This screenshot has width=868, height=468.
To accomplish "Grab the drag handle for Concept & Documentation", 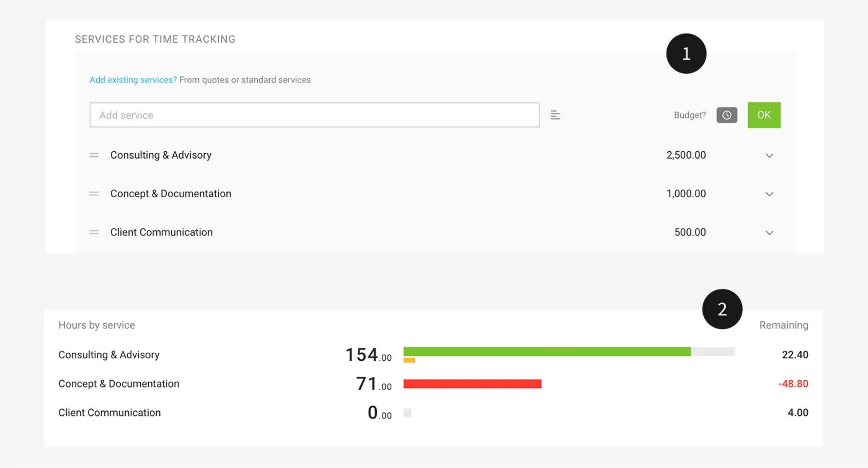I will (x=94, y=194).
